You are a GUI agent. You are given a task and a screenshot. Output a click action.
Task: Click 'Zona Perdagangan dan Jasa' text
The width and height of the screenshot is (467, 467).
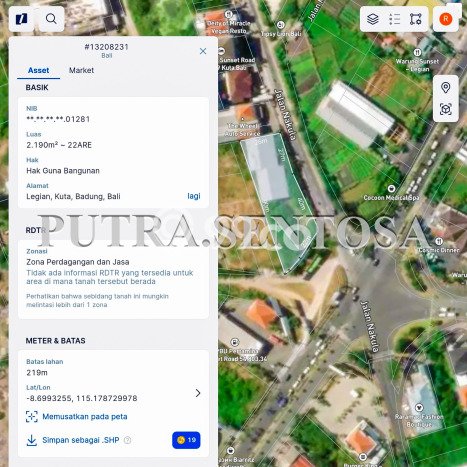point(78,262)
